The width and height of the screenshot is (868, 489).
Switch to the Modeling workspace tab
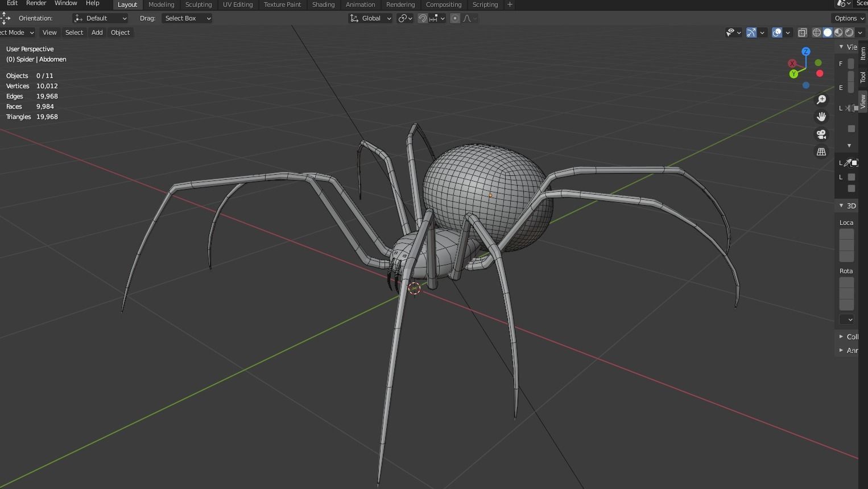click(x=161, y=5)
